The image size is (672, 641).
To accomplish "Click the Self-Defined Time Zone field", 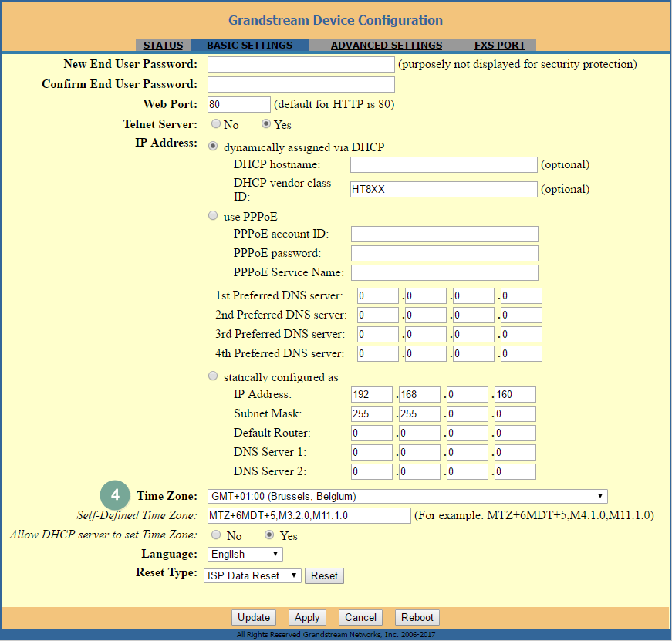I will 309,515.
